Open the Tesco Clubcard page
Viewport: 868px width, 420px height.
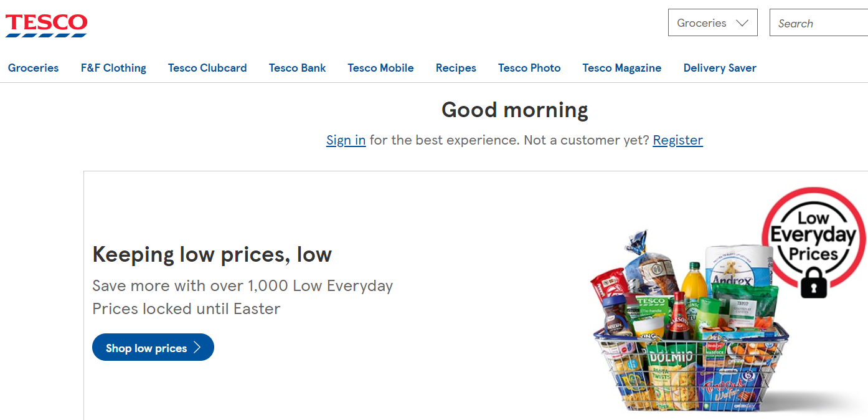click(207, 68)
